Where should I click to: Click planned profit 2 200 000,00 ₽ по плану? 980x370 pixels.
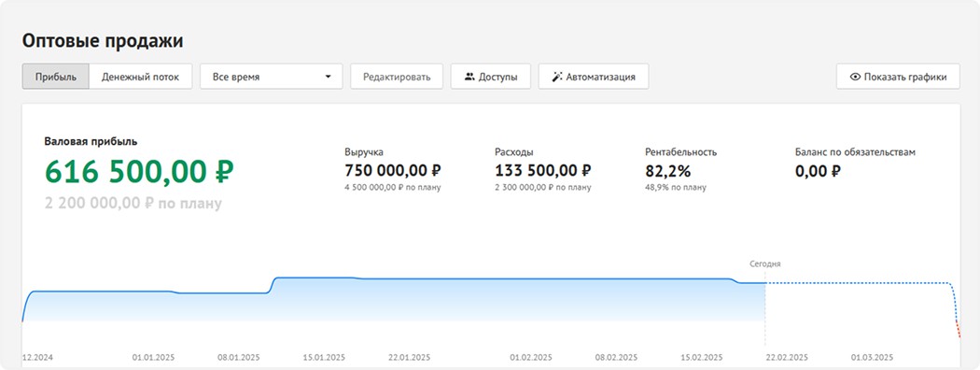(133, 204)
